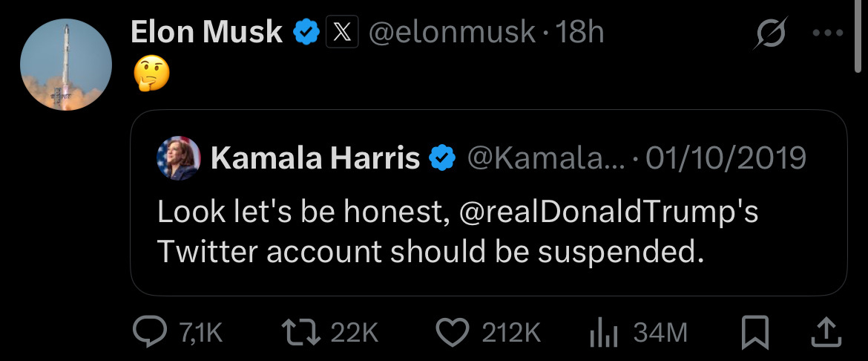Image resolution: width=868 pixels, height=361 pixels.
Task: Open the Kamala Harris name in quote
Action: (315, 158)
